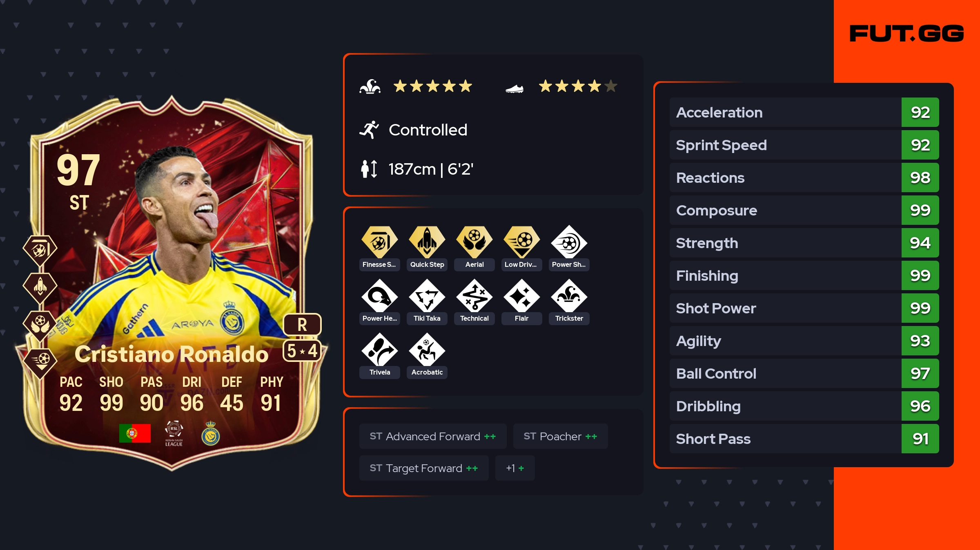
Task: Select the Acceleration stat row
Action: coord(804,112)
